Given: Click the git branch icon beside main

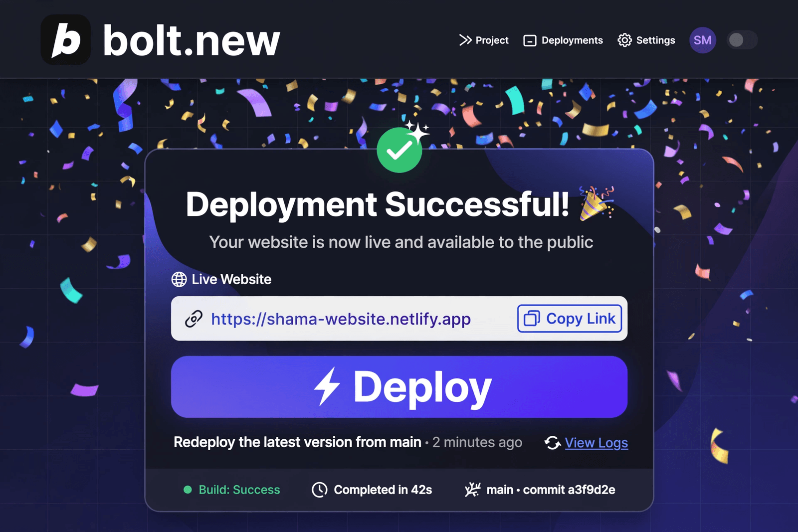Looking at the screenshot, I should (472, 490).
